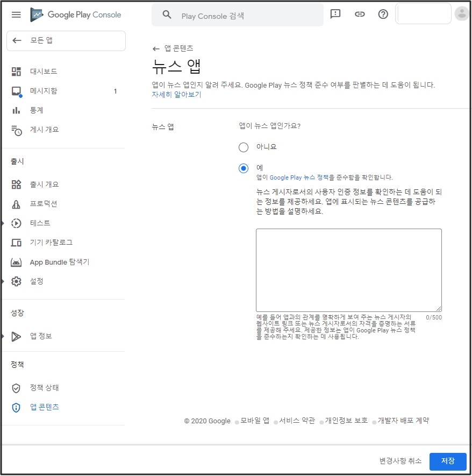
Task: Click the 설정 gear icon
Action: (16, 281)
